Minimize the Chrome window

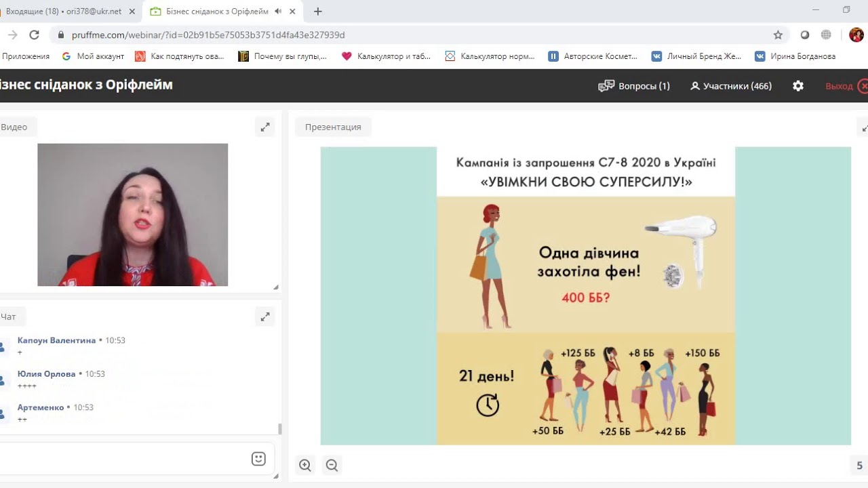click(x=816, y=9)
